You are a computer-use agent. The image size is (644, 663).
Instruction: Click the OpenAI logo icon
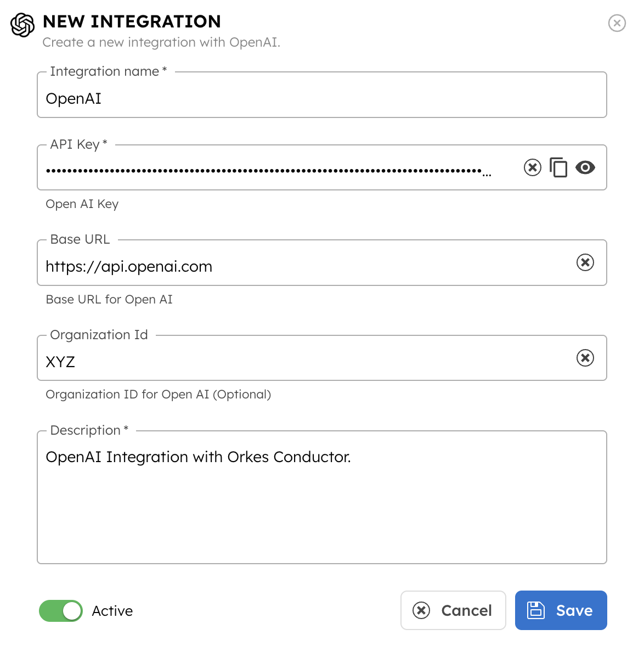point(22,25)
